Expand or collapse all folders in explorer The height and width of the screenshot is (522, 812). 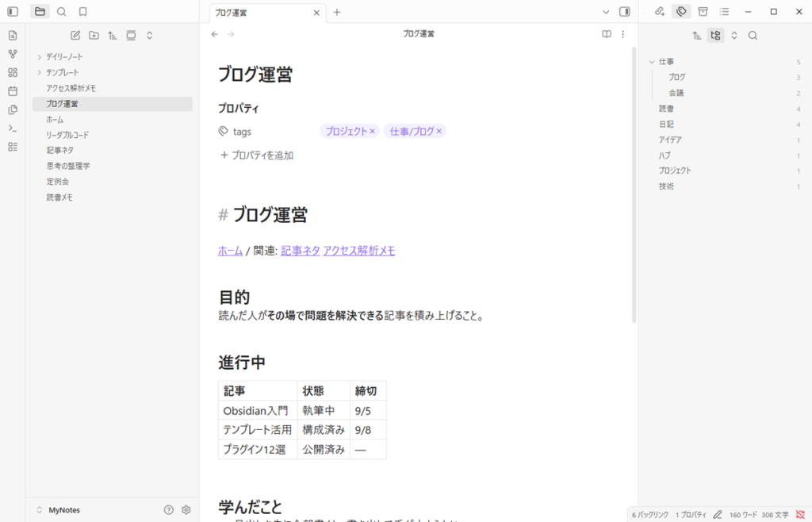click(150, 35)
